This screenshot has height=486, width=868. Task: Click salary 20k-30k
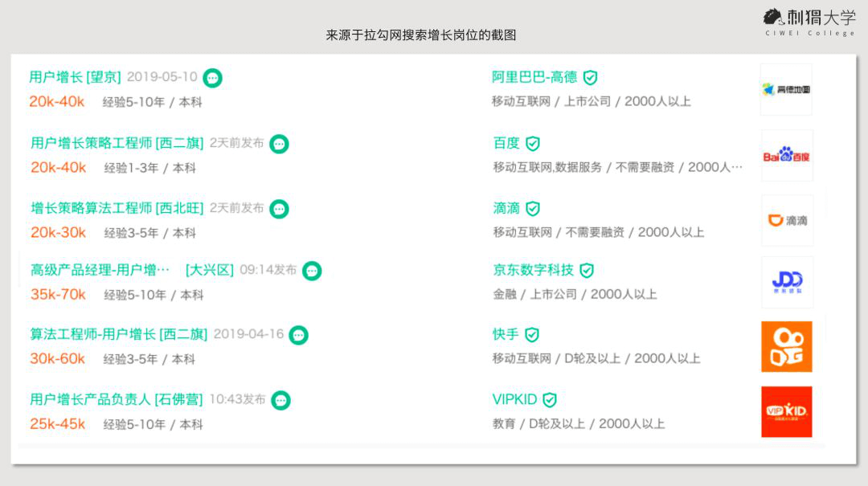coord(58,232)
